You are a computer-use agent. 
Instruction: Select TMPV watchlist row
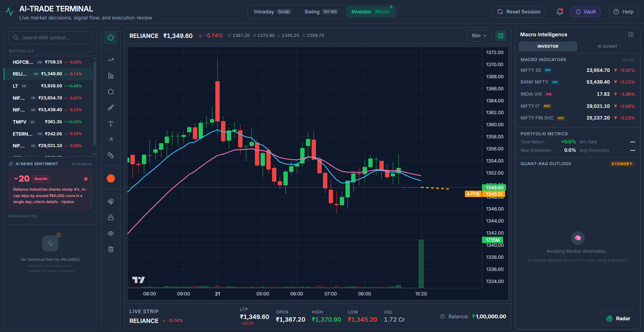pos(48,122)
